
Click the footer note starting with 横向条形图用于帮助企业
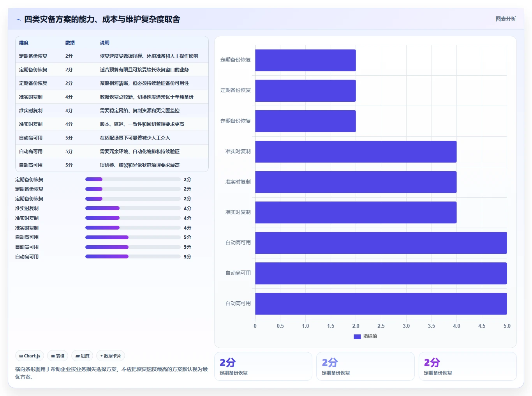pyautogui.click(x=111, y=373)
